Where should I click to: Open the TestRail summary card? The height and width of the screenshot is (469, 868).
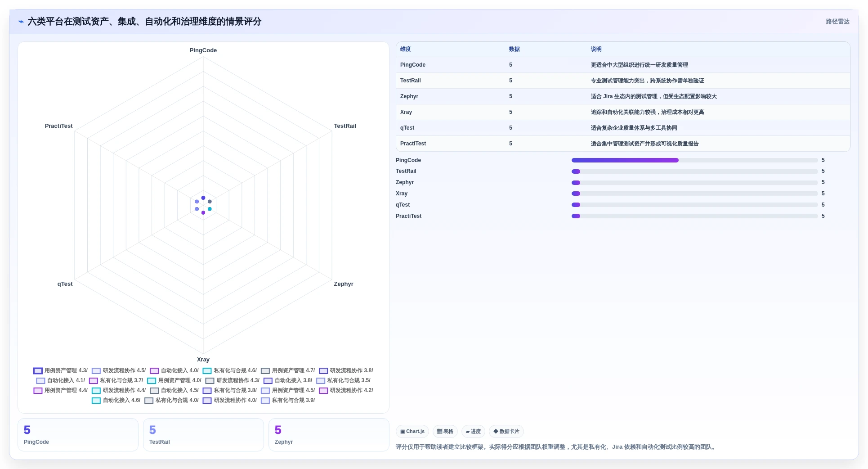(x=203, y=435)
